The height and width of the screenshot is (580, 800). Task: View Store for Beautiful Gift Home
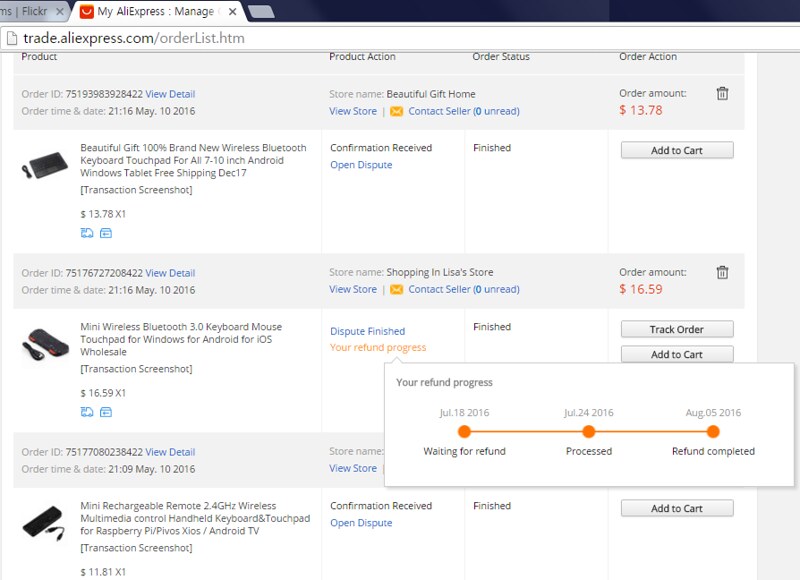[353, 111]
